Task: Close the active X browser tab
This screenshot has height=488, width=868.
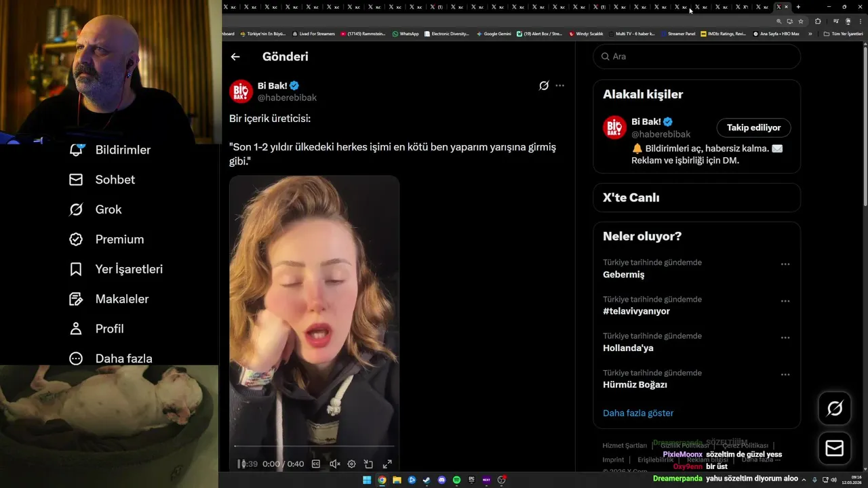Action: point(787,7)
